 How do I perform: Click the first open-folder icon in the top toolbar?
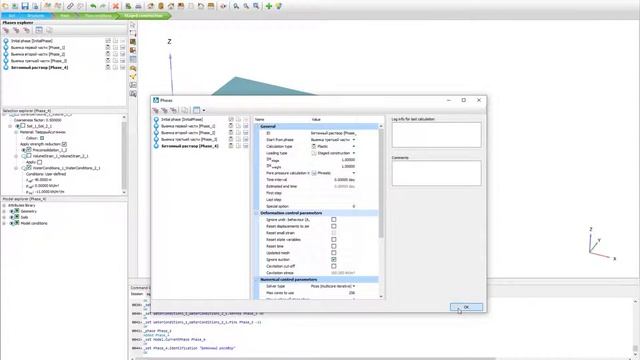[x=5, y=6]
